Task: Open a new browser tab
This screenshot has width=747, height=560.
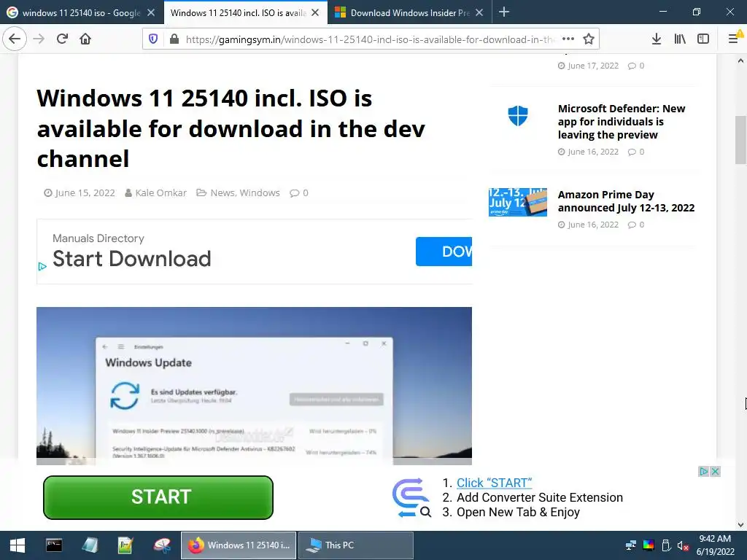Action: [x=503, y=12]
